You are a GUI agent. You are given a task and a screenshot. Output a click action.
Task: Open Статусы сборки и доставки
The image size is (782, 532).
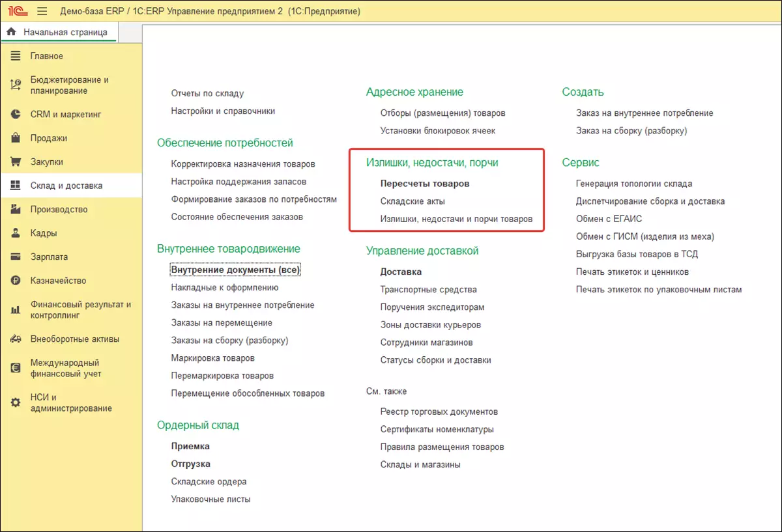(x=435, y=360)
